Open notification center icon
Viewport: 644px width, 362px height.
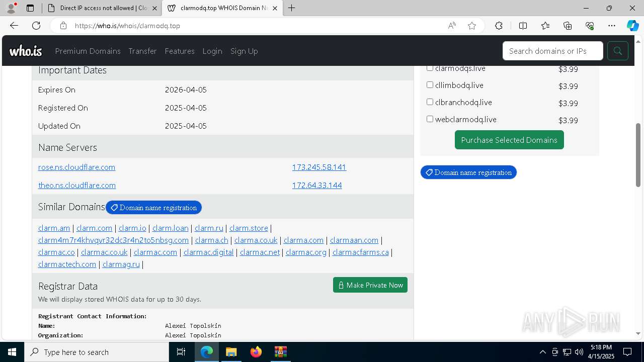click(x=627, y=352)
